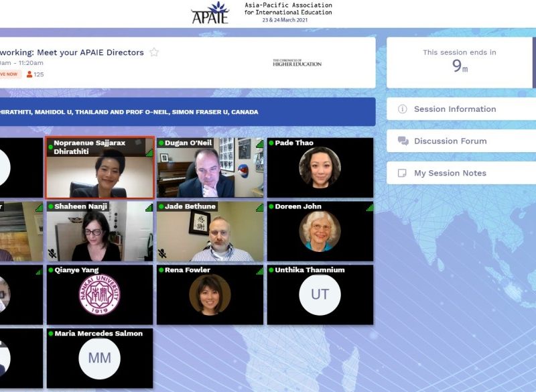Screen dimensions: 536x392
Task: Click the muted microphone icon on Shaheen Nanji's tile
Action: click(x=52, y=254)
